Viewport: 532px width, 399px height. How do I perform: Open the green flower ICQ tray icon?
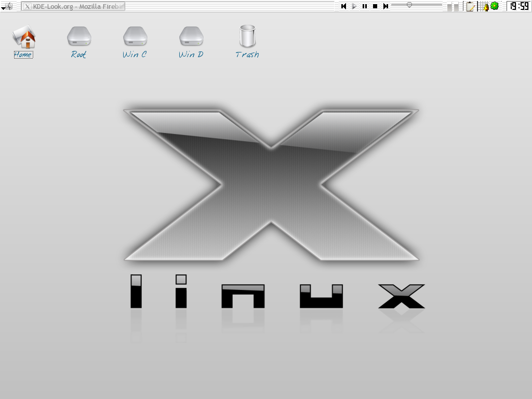tap(495, 6)
